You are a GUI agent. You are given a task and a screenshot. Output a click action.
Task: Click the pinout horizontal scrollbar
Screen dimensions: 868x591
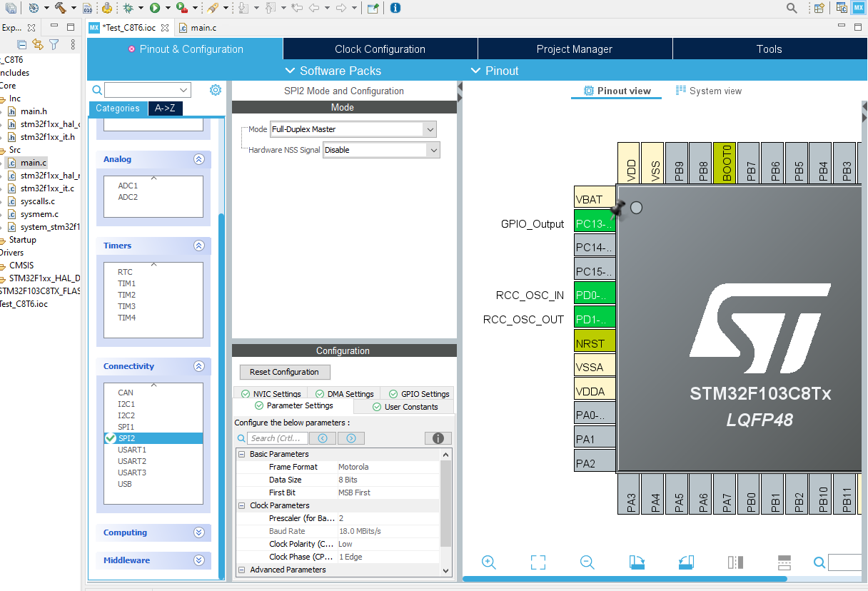625,579
